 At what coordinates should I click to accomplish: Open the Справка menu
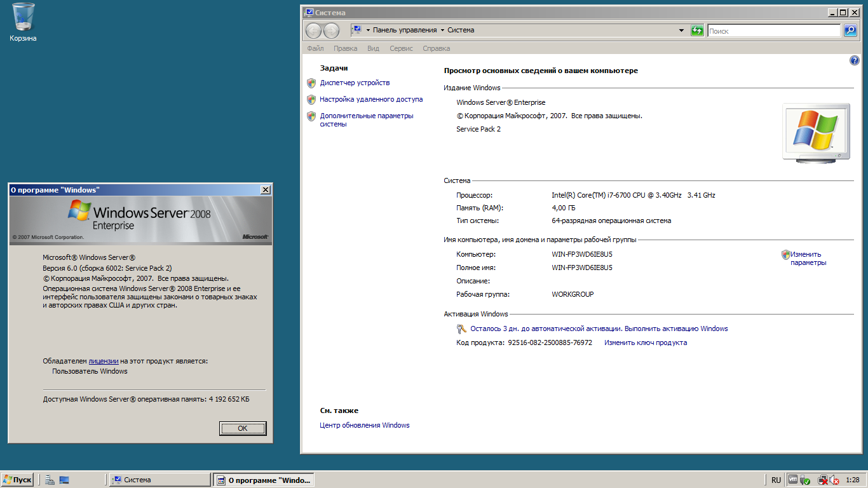pos(436,48)
